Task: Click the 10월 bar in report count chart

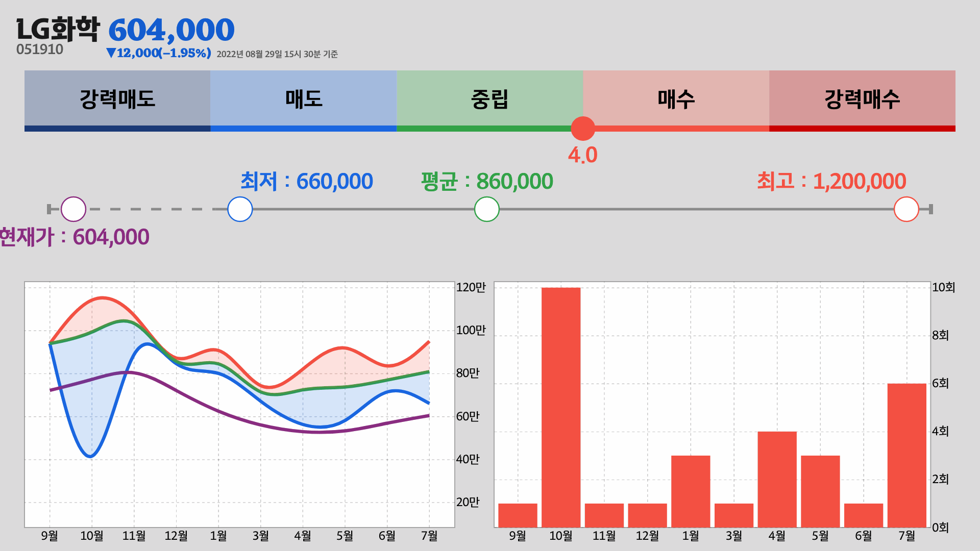Action: [x=561, y=407]
